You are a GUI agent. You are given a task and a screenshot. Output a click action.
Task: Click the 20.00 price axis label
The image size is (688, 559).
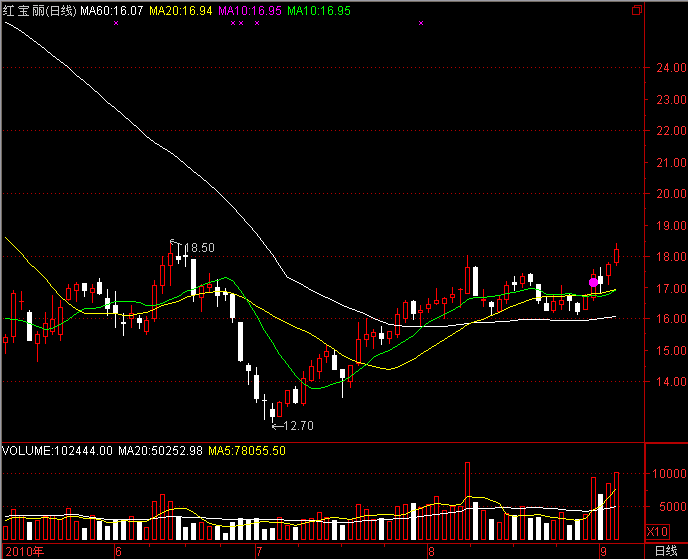point(671,194)
